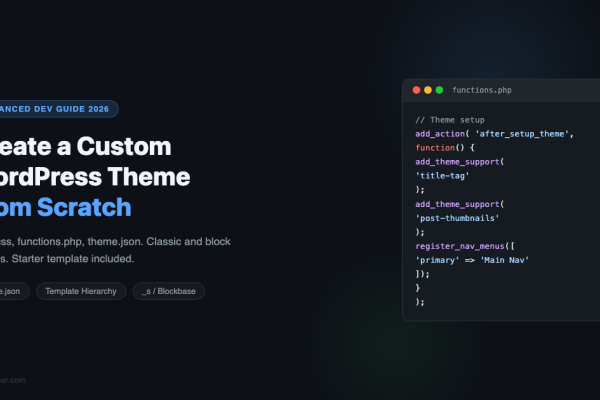Click the 'after_setup_theme' string in code
This screenshot has height=400, width=600.
tap(522, 134)
